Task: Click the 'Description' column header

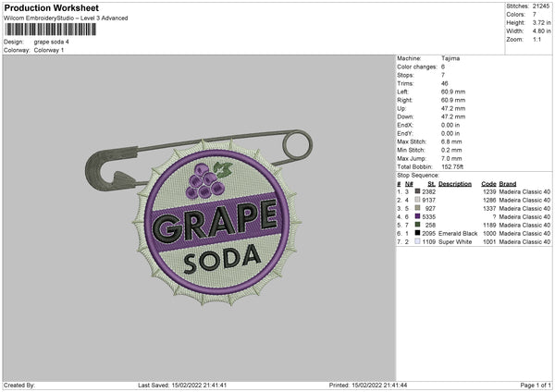Action: click(455, 184)
